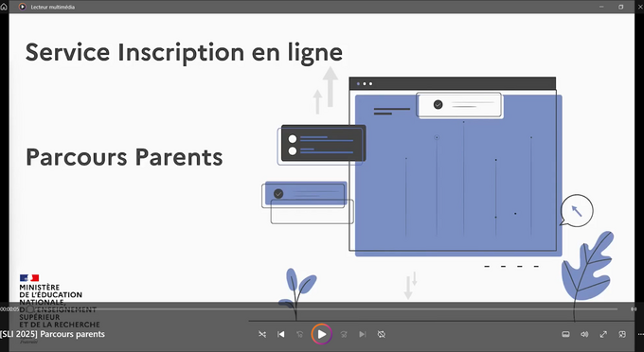The image size is (644, 352).
Task: Click the '[SLI 2025] Parcours parents' title
Action: (x=53, y=334)
